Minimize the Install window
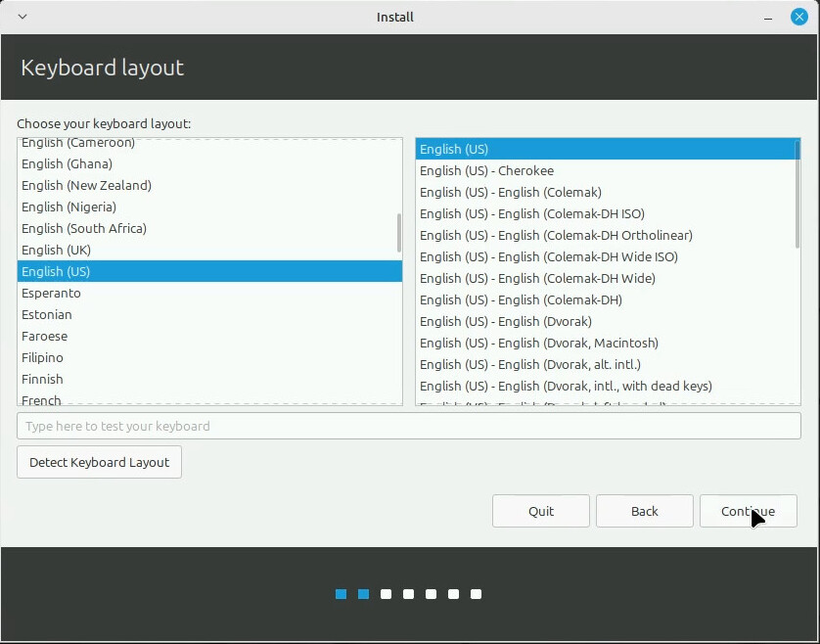 [769, 17]
